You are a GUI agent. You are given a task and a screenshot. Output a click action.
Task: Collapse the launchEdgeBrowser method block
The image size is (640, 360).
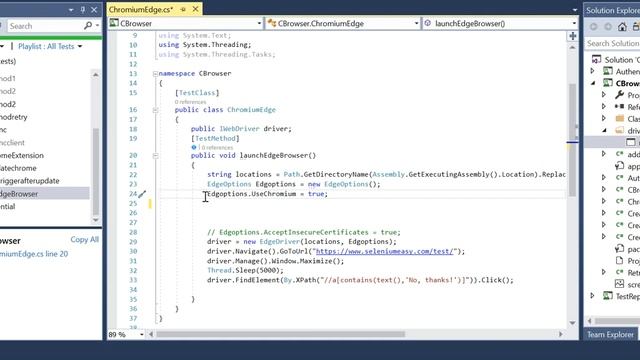(155, 156)
